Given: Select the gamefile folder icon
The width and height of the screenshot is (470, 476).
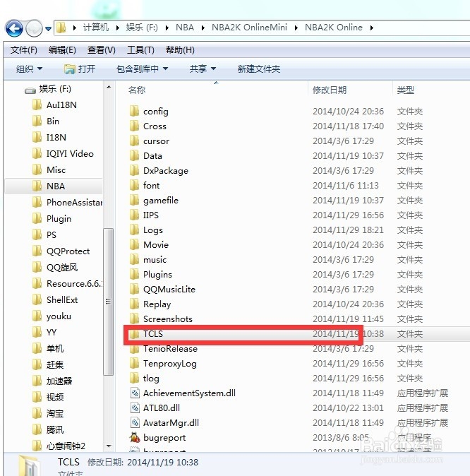Looking at the screenshot, I should 134,201.
